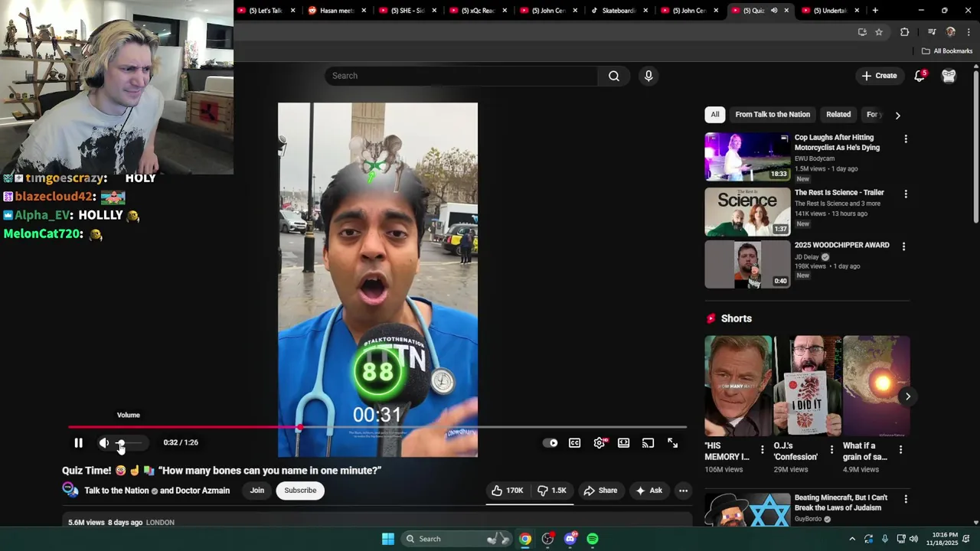The height and width of the screenshot is (551, 980).
Task: Cast the video with the Cast icon
Action: click(x=648, y=443)
